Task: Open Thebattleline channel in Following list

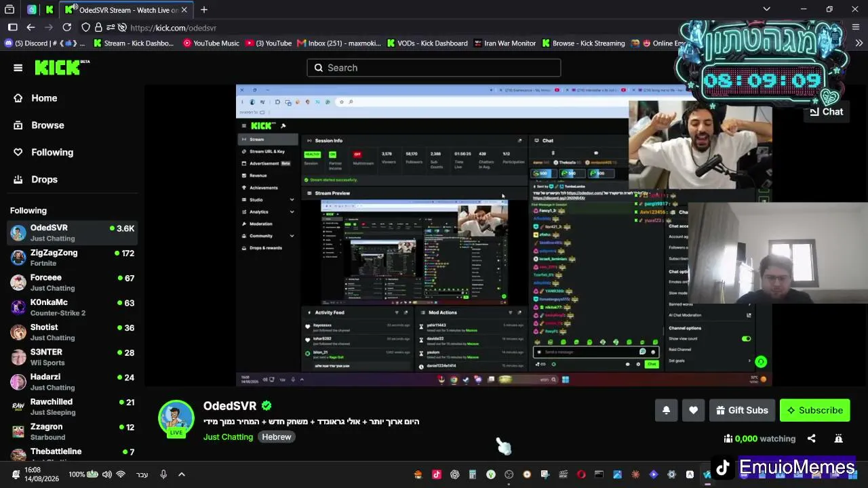Action: coord(73,453)
